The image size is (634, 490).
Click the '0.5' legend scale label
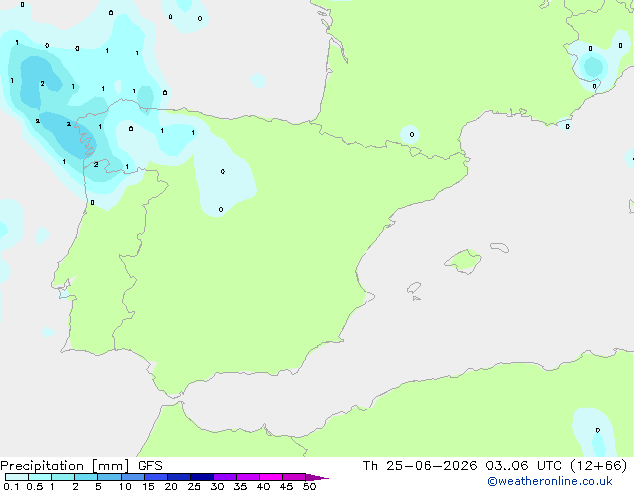(x=35, y=486)
